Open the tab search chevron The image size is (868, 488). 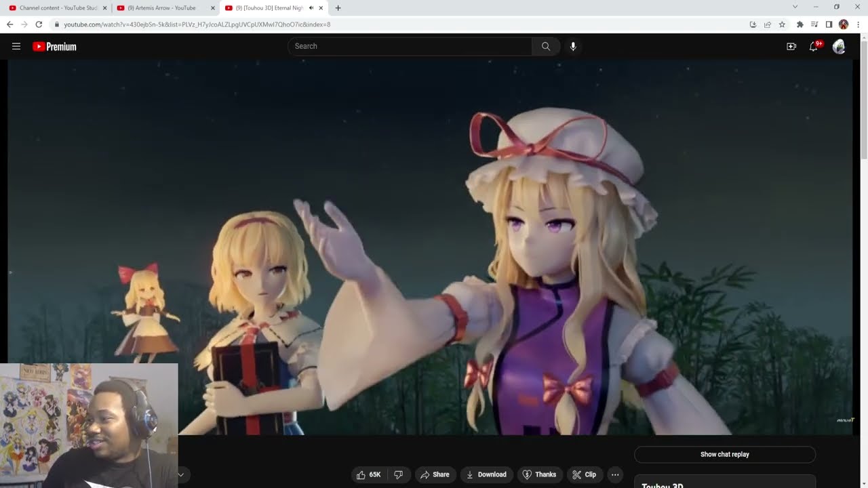tap(795, 7)
